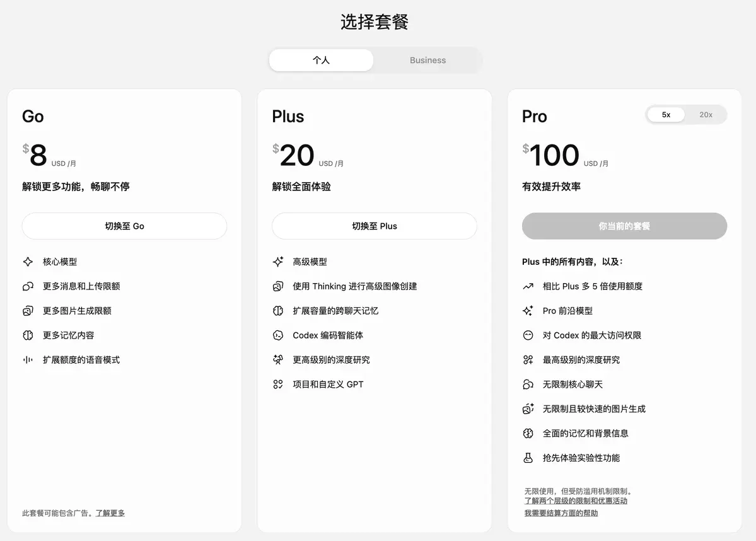Click the $8 price in Go card
Image resolution: width=756 pixels, height=541 pixels.
click(35, 155)
